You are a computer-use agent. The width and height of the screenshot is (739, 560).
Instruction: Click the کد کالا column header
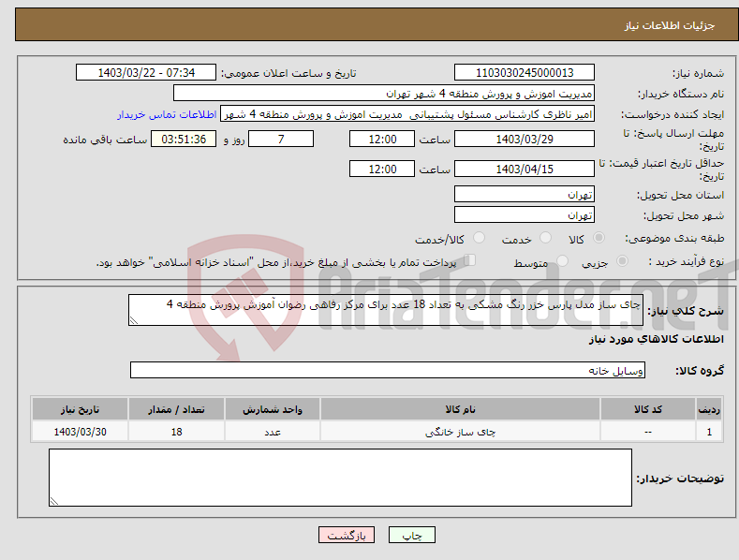point(647,409)
